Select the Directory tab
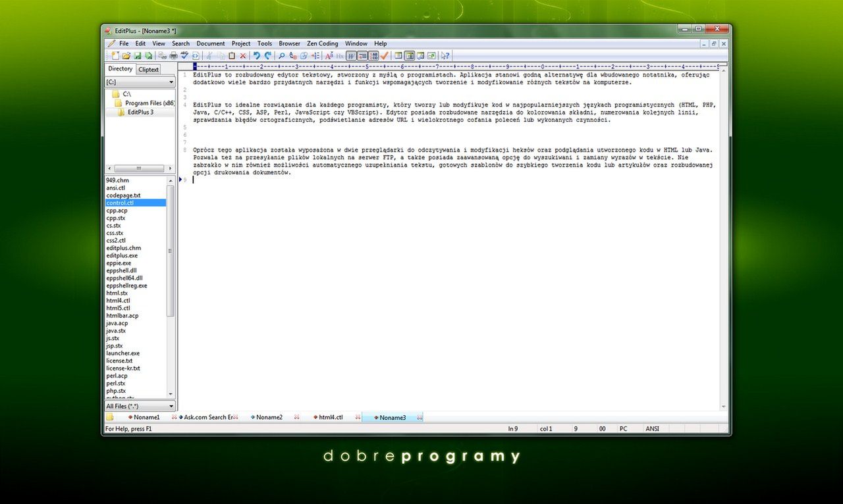The image size is (843, 504). (x=121, y=68)
